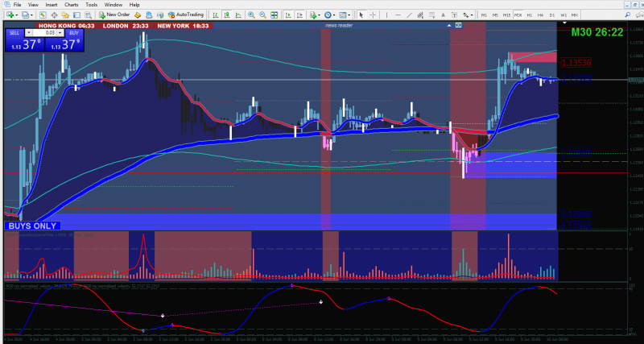
Task: Switch timeframe to H1
Action: (530, 15)
